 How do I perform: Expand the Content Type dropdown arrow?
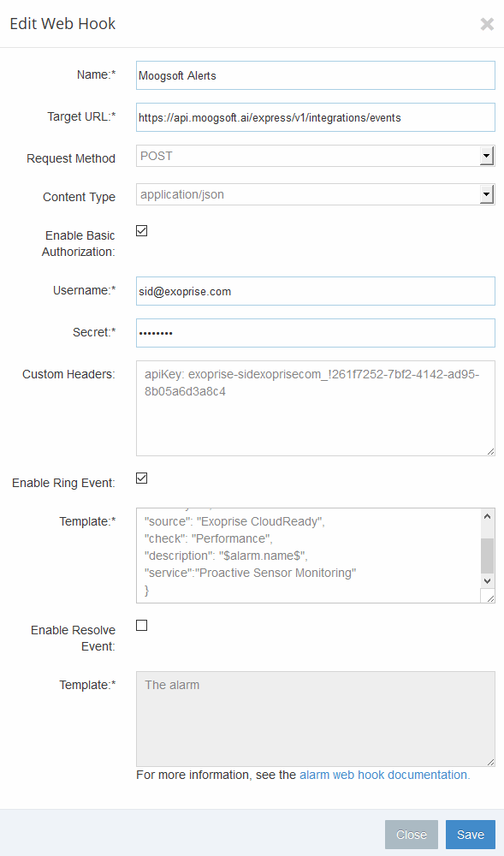point(487,194)
